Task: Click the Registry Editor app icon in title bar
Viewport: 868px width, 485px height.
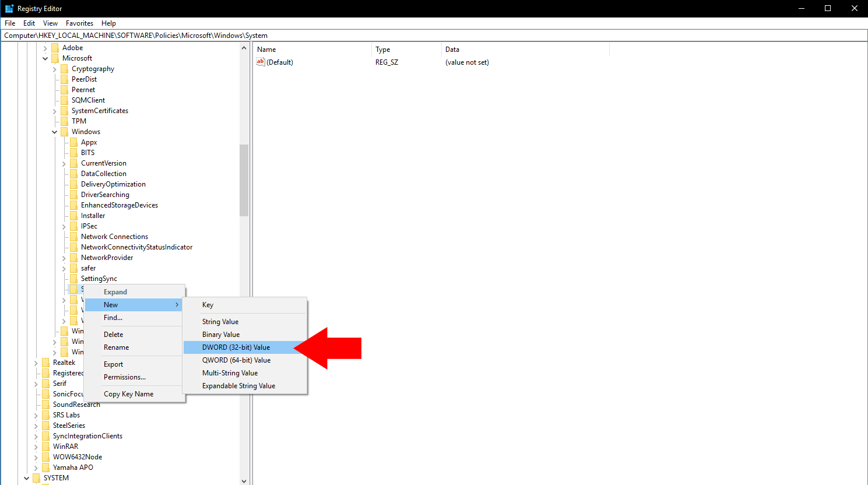Action: (9, 9)
